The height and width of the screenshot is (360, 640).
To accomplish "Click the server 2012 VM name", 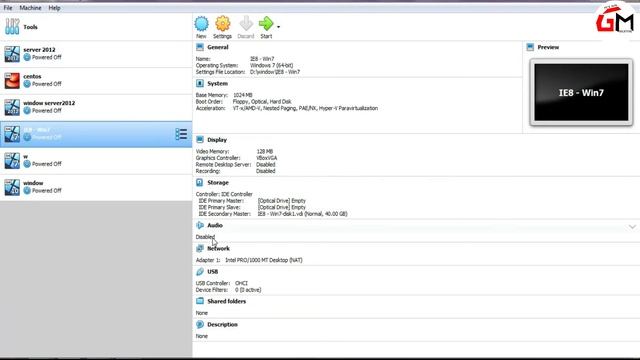I will (x=39, y=50).
